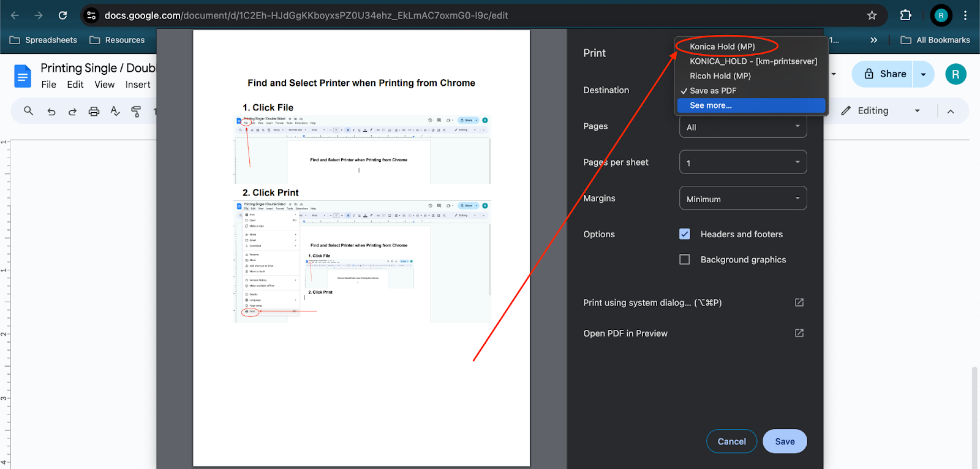Redo action in Docs toolbar

[72, 111]
